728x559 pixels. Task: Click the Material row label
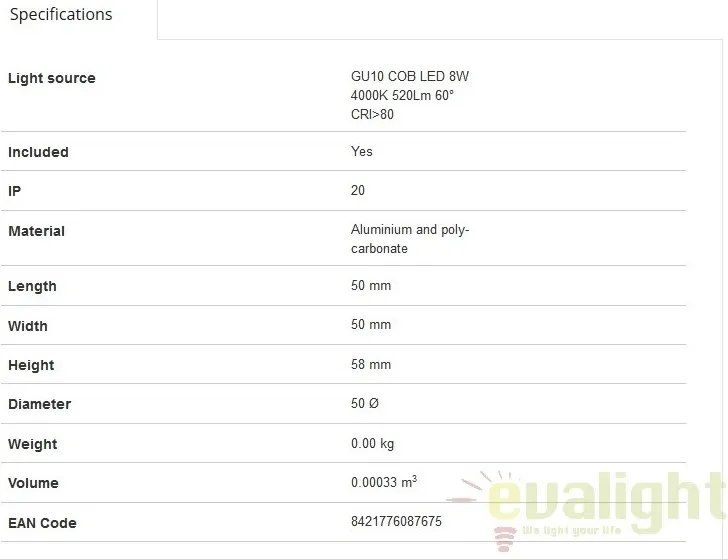tap(36, 231)
